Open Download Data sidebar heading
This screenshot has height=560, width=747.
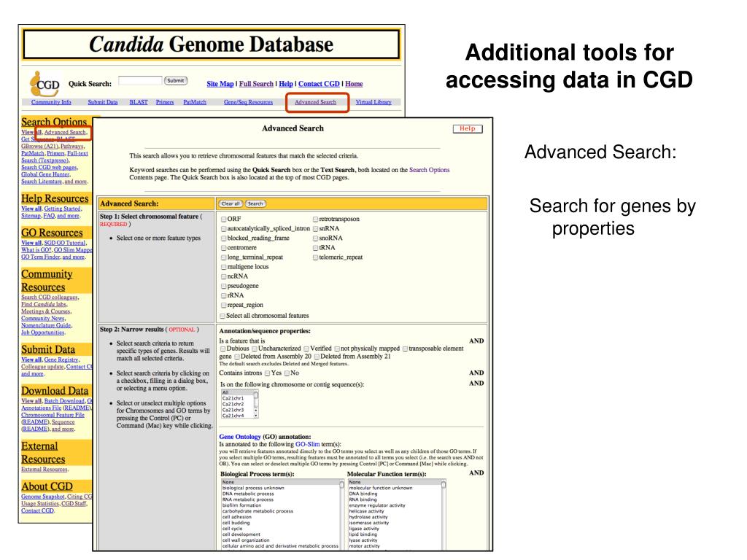point(55,391)
